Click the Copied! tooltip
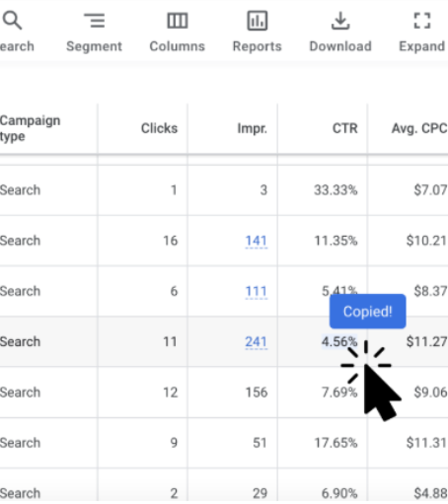 point(368,312)
